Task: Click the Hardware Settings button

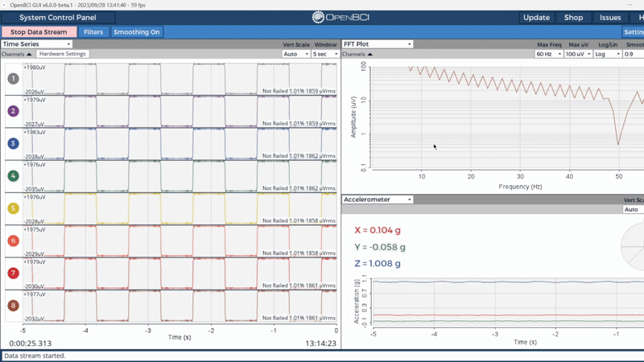Action: pyautogui.click(x=62, y=54)
